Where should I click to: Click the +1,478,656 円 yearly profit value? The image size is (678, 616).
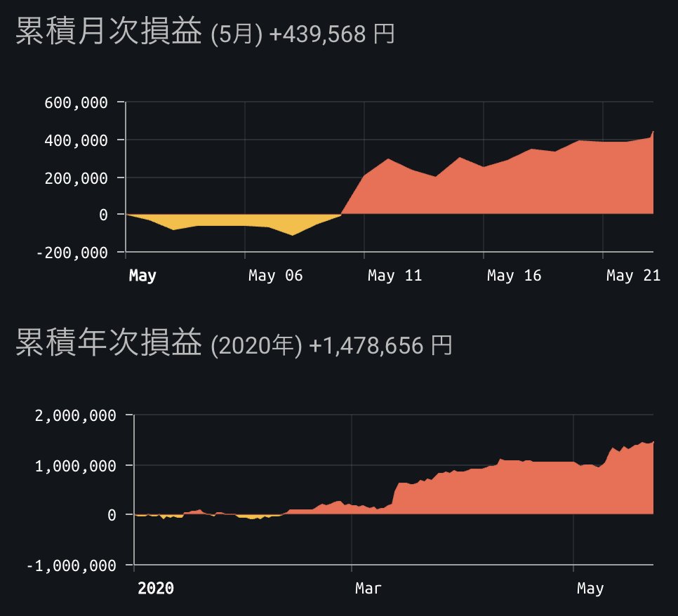[x=380, y=345]
